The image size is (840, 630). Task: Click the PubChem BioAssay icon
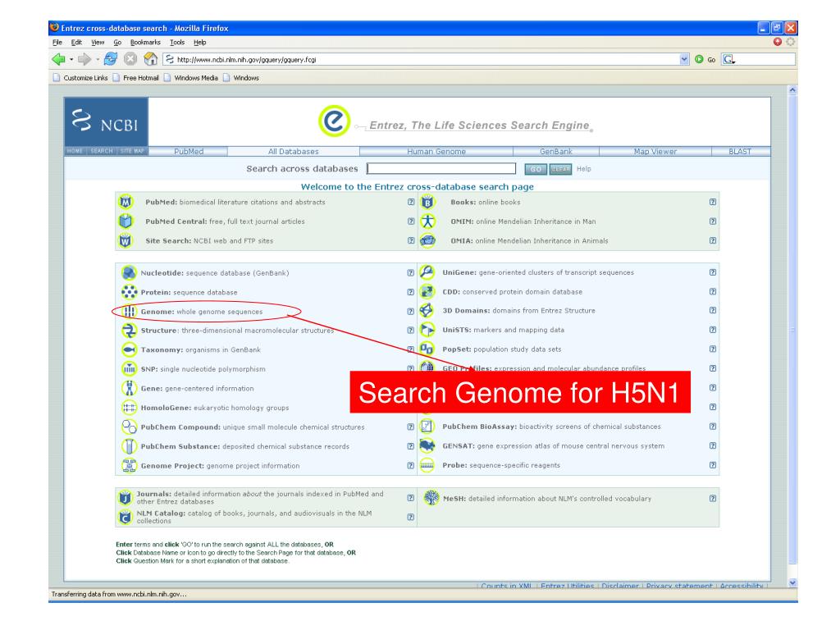tap(427, 427)
